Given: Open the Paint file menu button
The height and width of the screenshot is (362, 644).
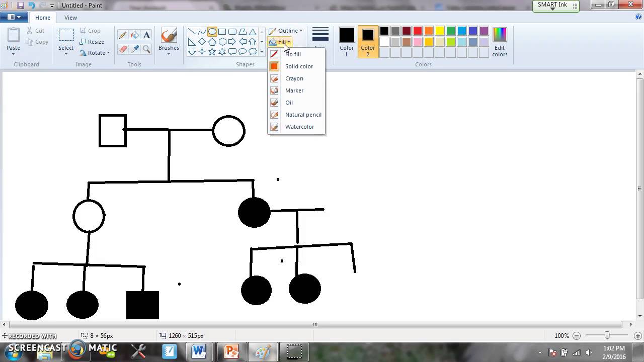Looking at the screenshot, I should [14, 17].
